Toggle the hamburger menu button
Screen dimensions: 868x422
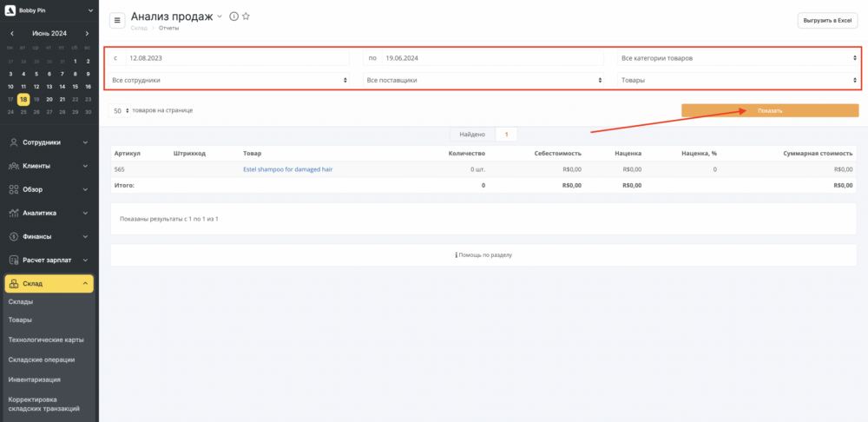117,21
